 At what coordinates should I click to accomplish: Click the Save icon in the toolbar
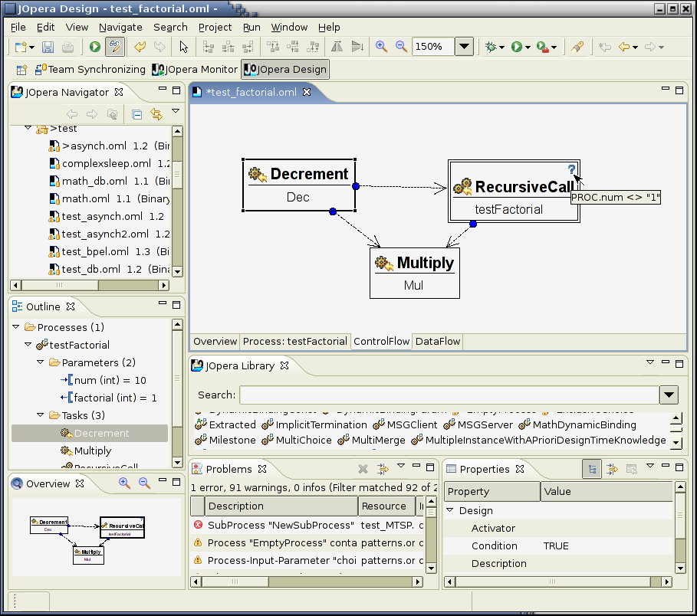(48, 47)
